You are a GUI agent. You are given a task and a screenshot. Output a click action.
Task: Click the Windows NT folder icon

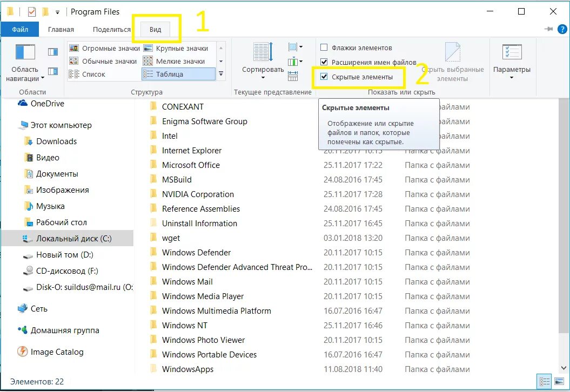click(x=154, y=325)
